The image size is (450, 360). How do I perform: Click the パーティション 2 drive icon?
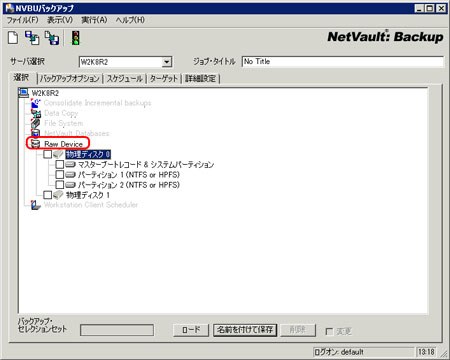[x=70, y=185]
